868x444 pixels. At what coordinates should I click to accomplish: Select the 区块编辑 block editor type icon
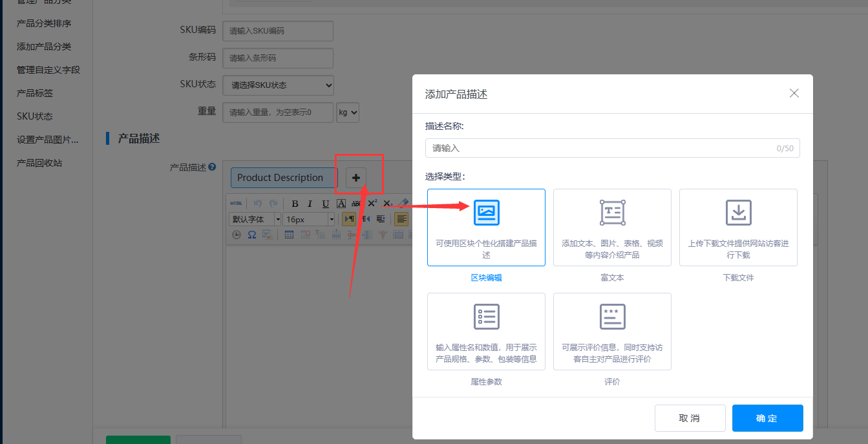(486, 213)
